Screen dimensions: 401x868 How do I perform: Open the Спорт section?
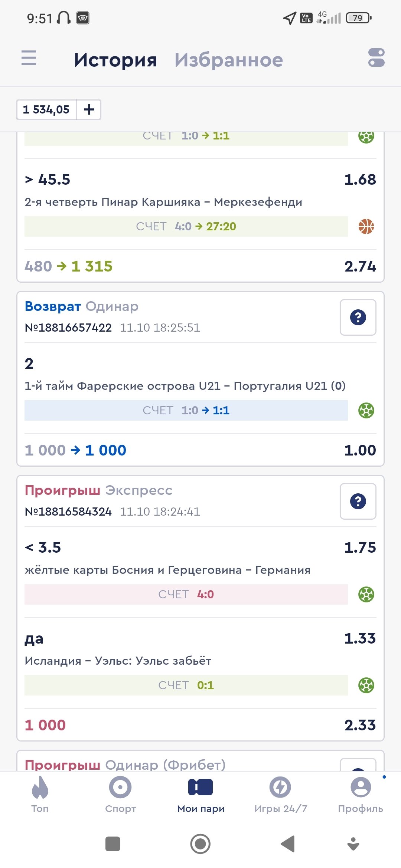coord(120,794)
